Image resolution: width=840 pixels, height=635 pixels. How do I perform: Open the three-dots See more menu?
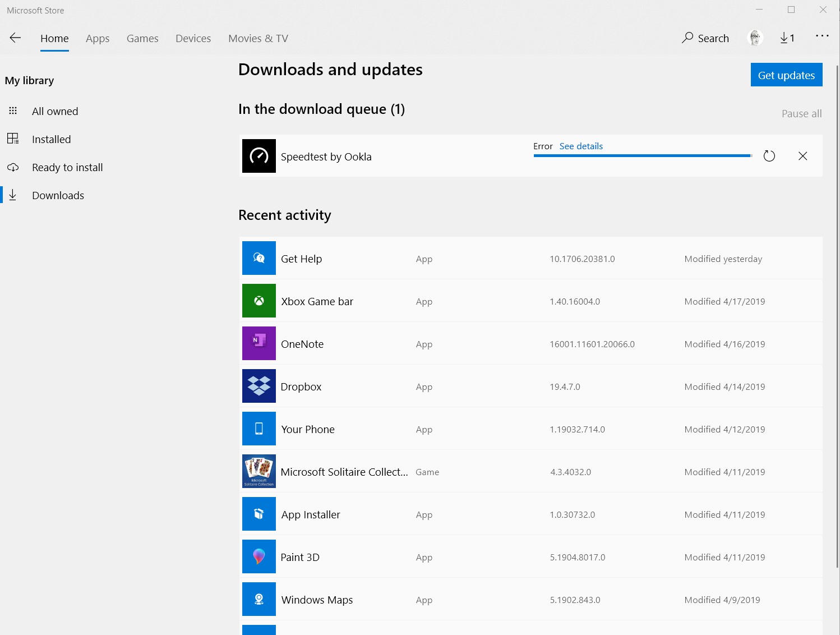click(822, 36)
